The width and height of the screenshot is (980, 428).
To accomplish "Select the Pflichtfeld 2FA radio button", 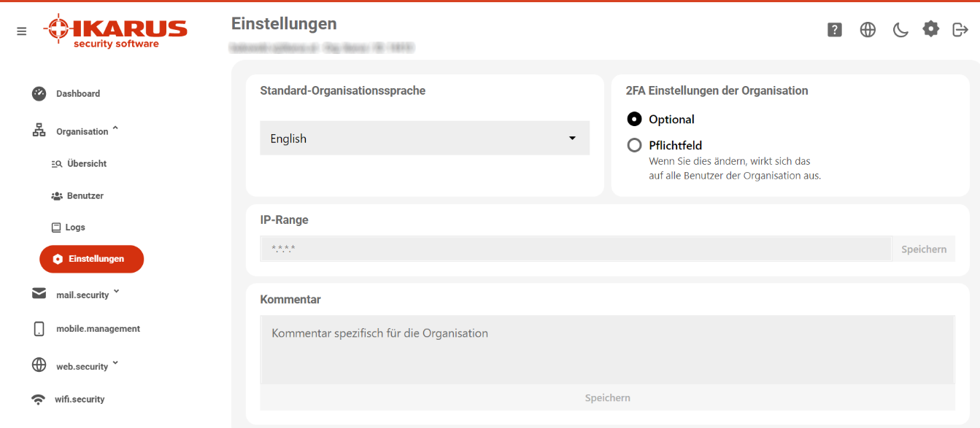I will point(634,145).
